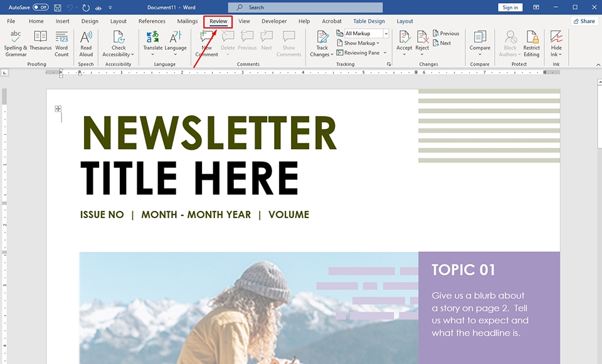The width and height of the screenshot is (602, 364).
Task: Switch to the Design tab
Action: 90,21
